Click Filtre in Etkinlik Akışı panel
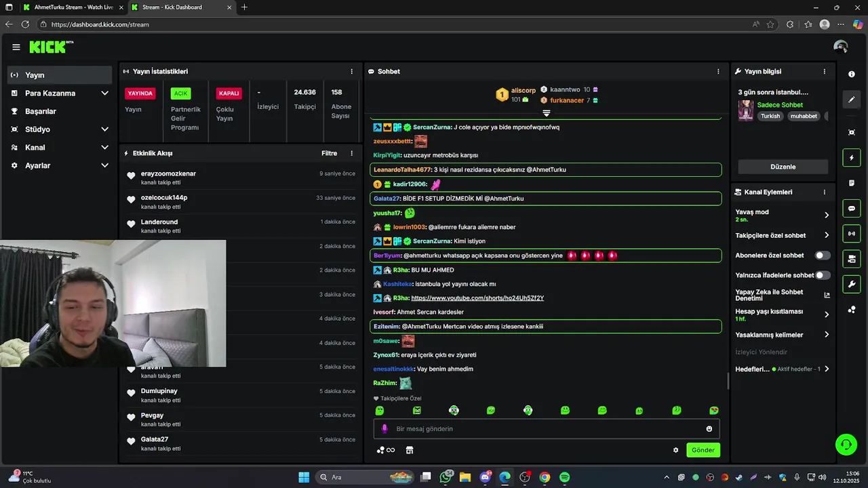The width and height of the screenshot is (868, 488). pyautogui.click(x=329, y=153)
